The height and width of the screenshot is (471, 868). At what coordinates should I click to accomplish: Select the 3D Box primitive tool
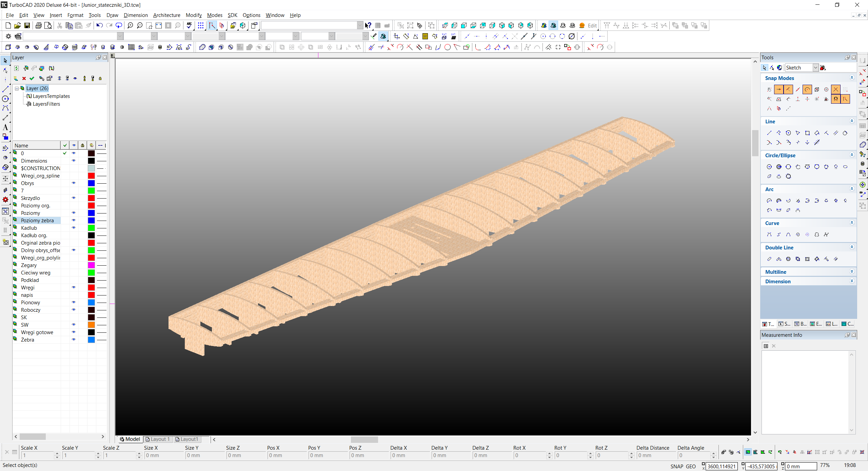tap(8, 47)
